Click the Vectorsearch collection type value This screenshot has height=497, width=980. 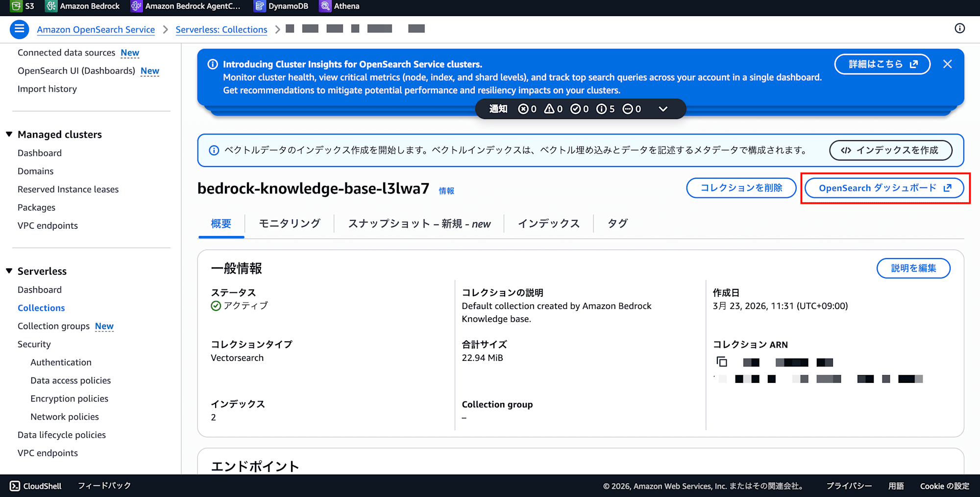pos(237,357)
